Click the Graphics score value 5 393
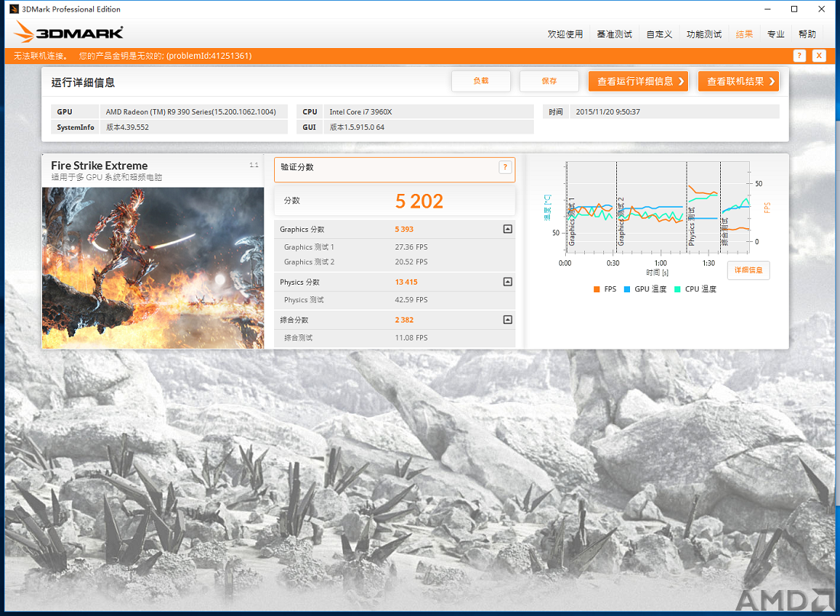Image resolution: width=840 pixels, height=616 pixels. [404, 229]
